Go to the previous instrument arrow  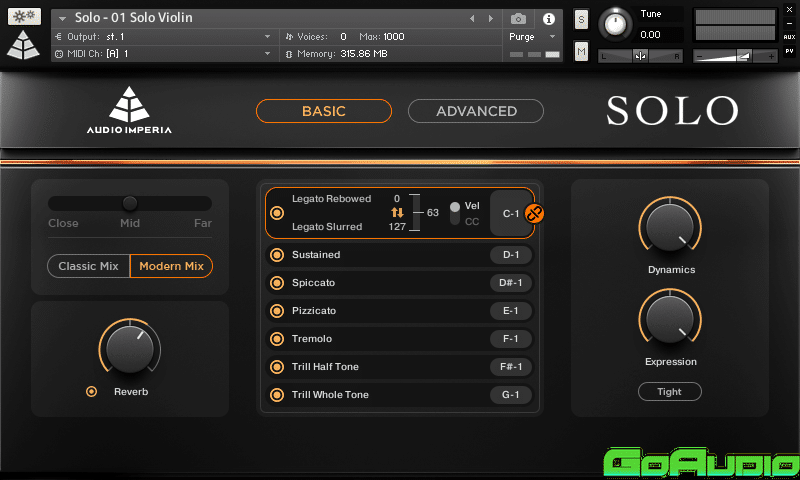[x=472, y=18]
